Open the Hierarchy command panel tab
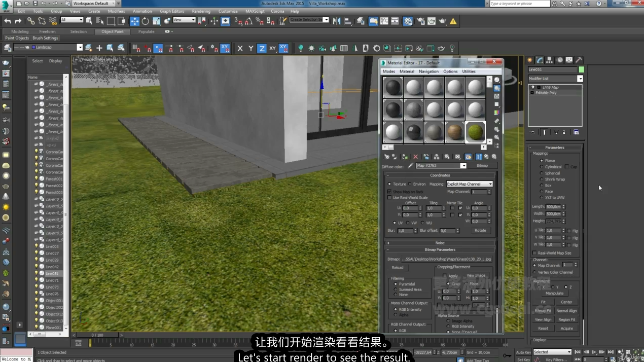 point(550,60)
